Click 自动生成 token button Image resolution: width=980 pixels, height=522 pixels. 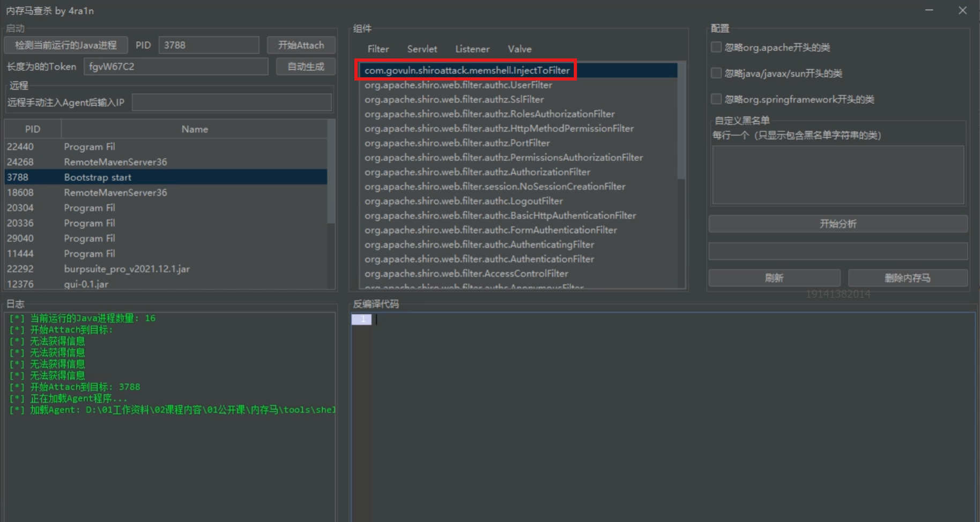pyautogui.click(x=306, y=67)
